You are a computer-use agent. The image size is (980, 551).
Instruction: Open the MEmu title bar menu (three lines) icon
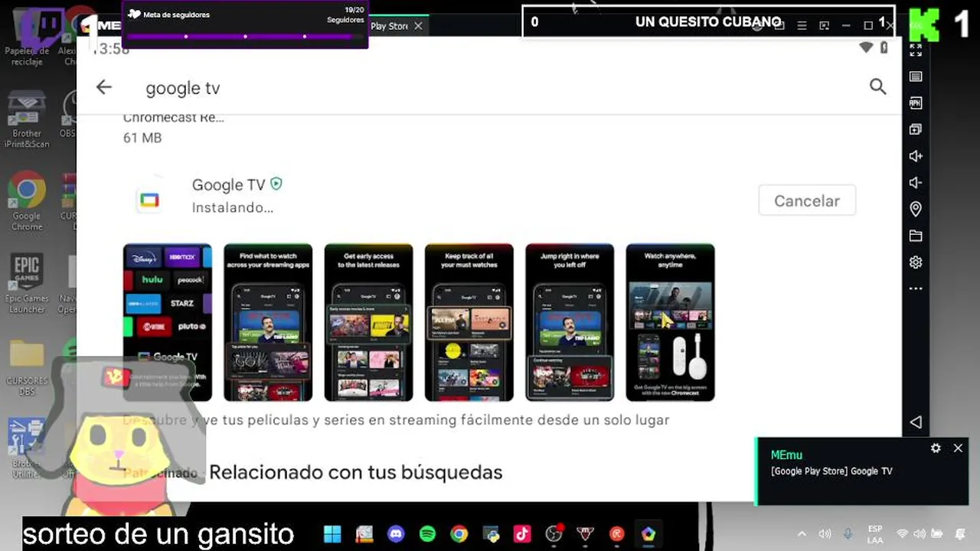pos(802,25)
